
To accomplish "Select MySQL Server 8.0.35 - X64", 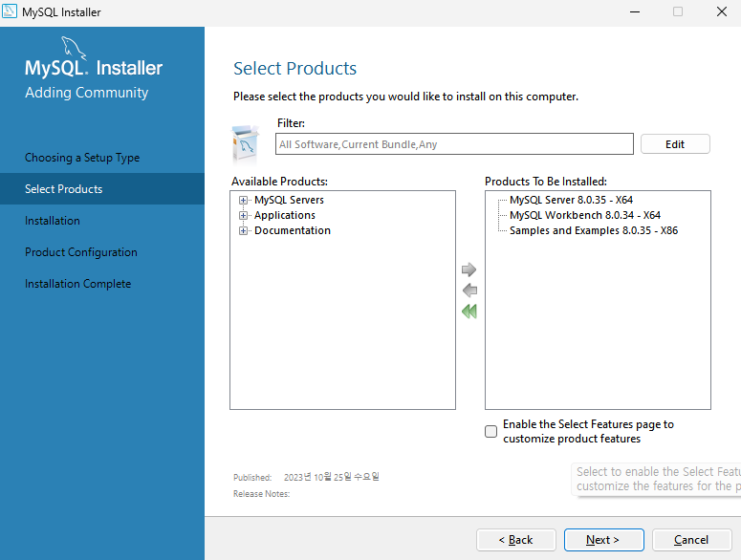I will (571, 200).
